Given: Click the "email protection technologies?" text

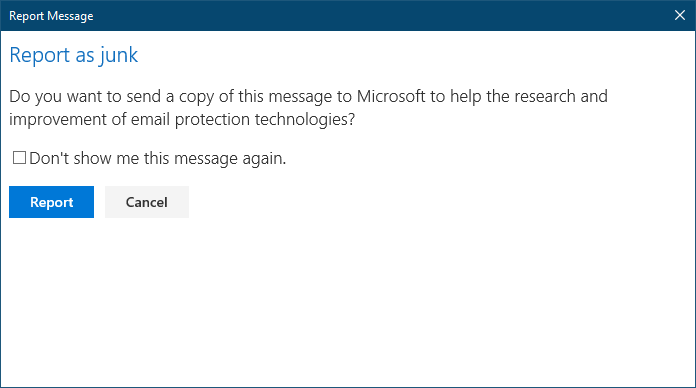Looking at the screenshot, I should point(243,120).
